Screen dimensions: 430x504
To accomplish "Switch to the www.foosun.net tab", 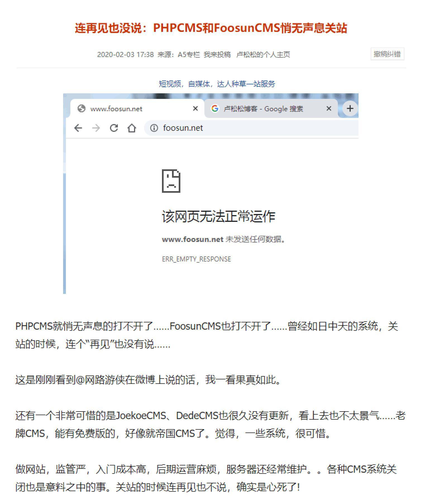I will click(x=137, y=108).
